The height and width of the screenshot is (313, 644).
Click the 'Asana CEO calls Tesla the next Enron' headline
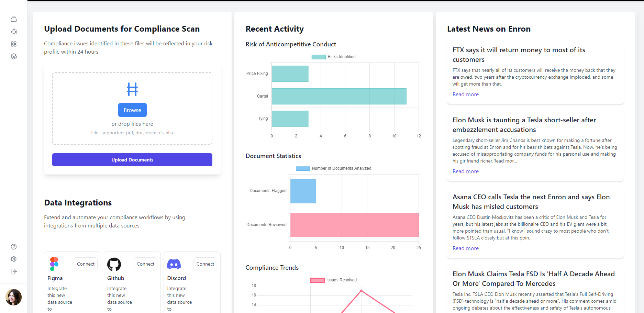coord(531,202)
